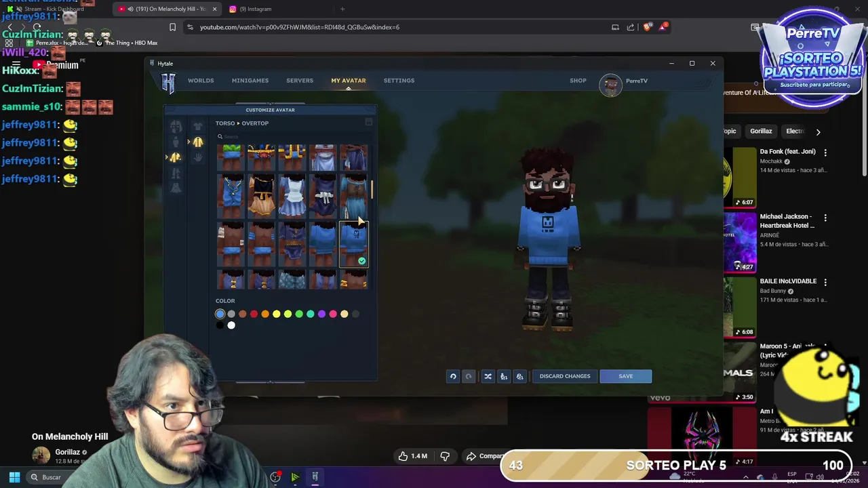Click the figure icon left of Discard Changes
Screen dimensions: 868x488
519,376
